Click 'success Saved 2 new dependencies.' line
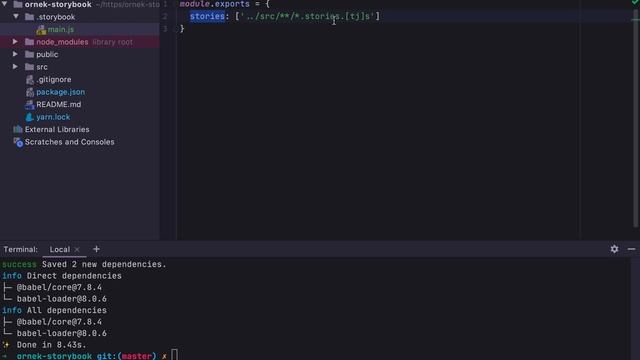640x360 pixels. click(84, 264)
